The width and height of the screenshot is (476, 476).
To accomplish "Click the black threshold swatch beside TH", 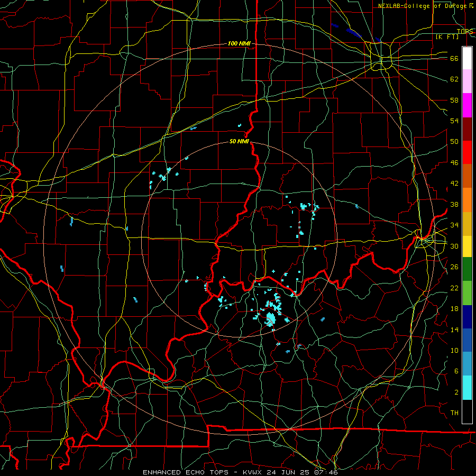I will (x=467, y=411).
